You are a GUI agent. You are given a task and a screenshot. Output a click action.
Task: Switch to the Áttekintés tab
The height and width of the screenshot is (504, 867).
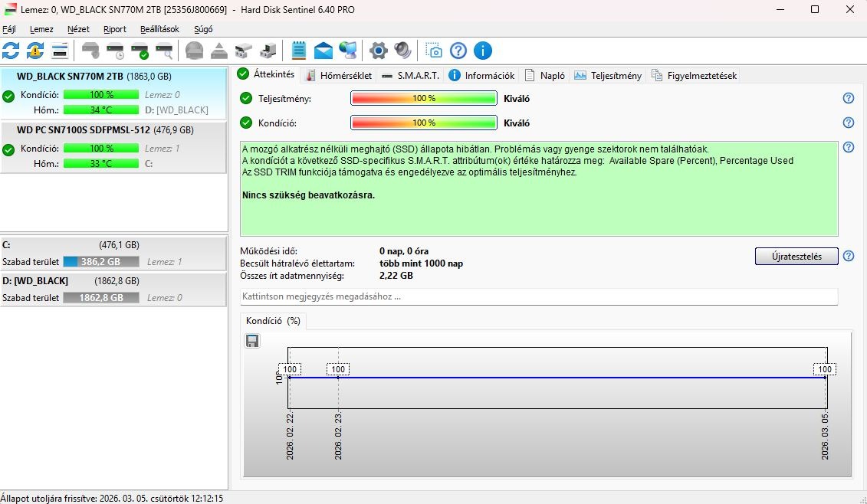pos(267,74)
